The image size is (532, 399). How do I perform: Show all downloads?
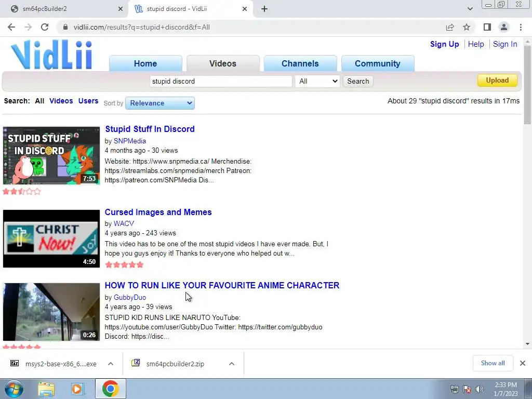(x=493, y=363)
